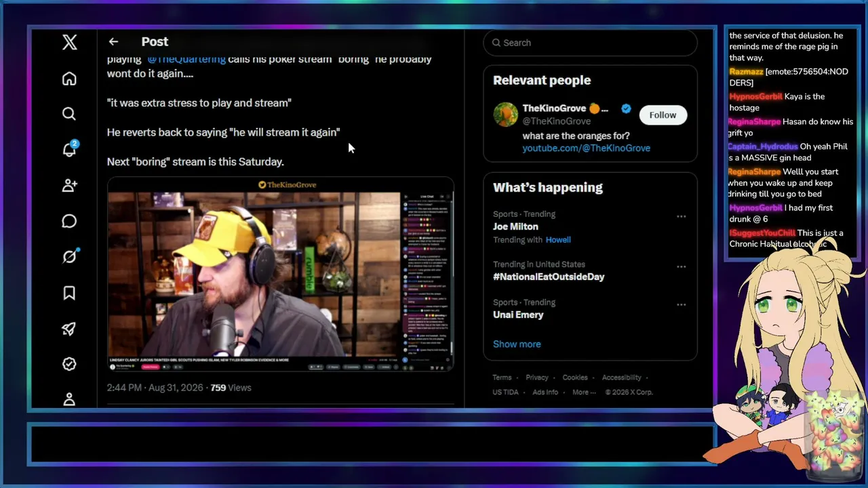Open the @TheQuartering mention link

point(186,59)
